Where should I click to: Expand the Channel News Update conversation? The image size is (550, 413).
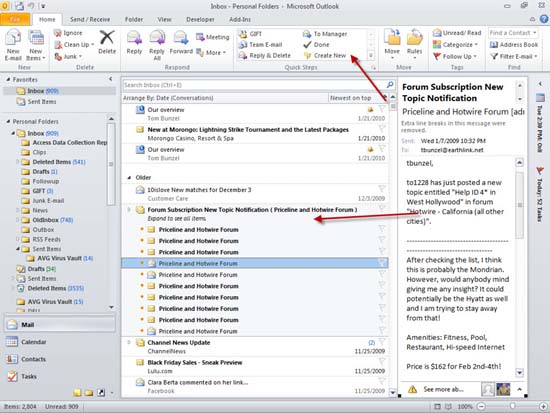(129, 342)
